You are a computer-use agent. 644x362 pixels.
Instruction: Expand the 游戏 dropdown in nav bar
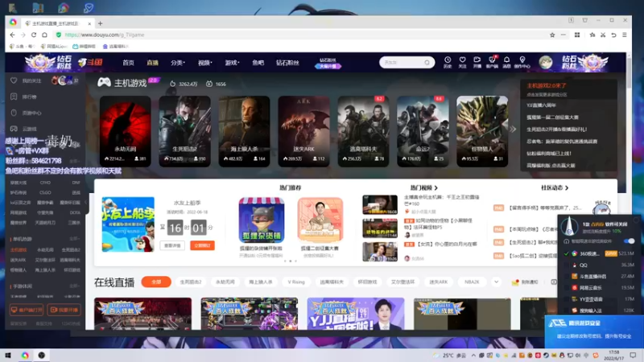(x=232, y=63)
